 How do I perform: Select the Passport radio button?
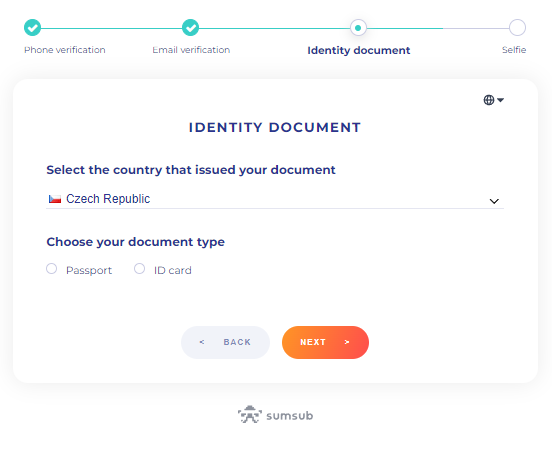(51, 269)
